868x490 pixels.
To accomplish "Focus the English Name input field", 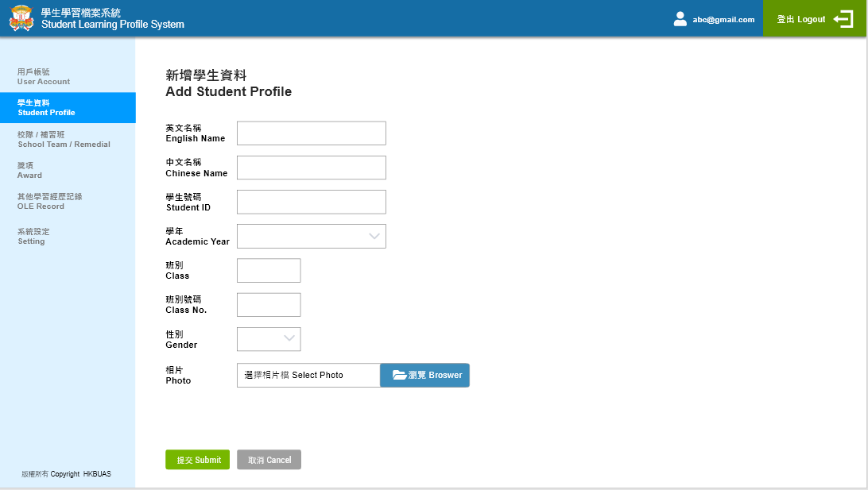I will point(312,133).
